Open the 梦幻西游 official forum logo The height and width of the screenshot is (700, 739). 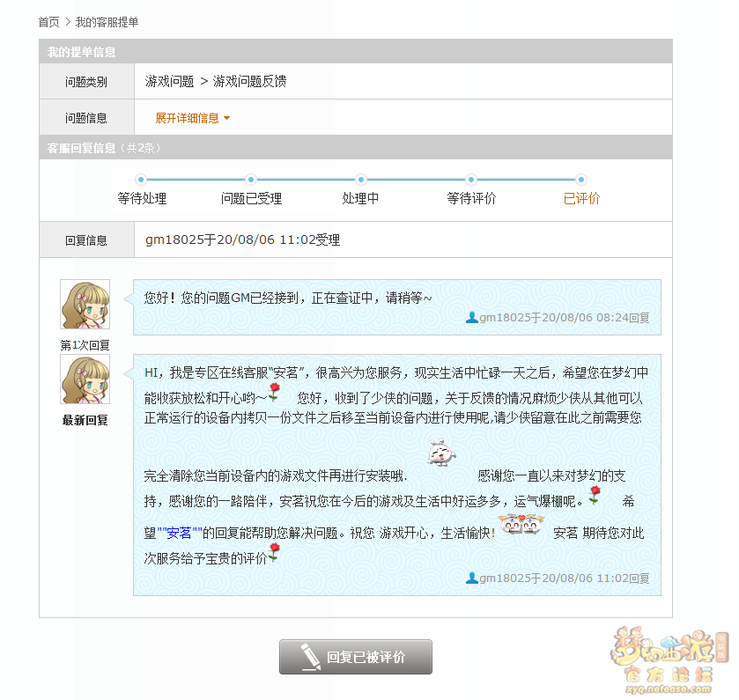(x=669, y=660)
